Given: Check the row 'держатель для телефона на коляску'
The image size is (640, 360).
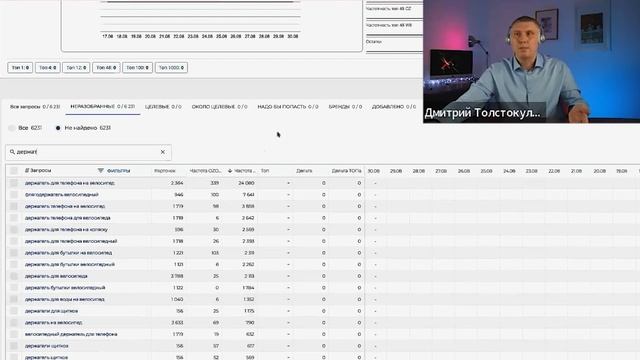Looking at the screenshot, I should tap(14, 229).
